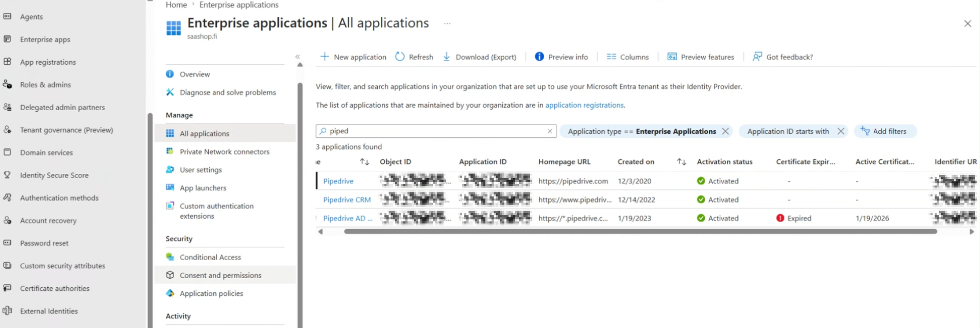Edit the Application type filter pill

(x=642, y=131)
